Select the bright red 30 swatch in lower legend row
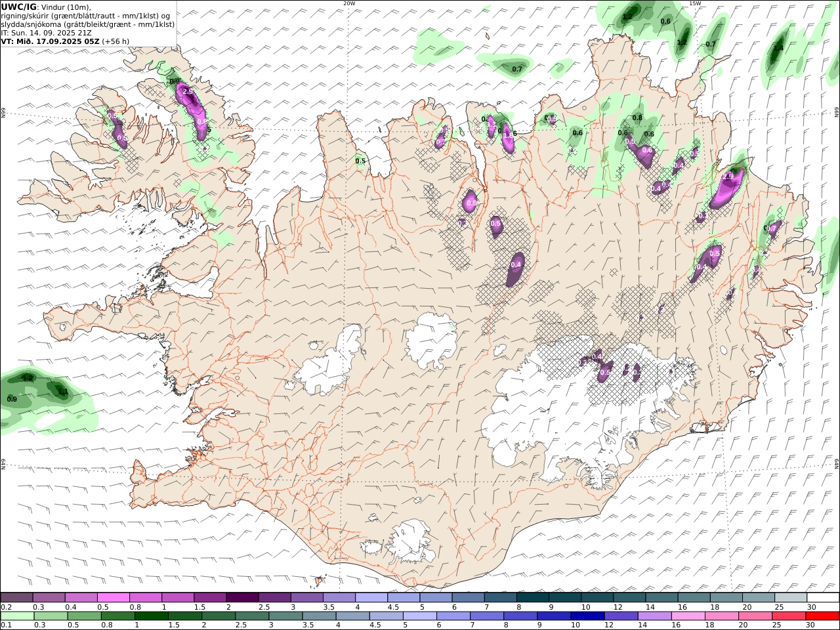 (822, 616)
